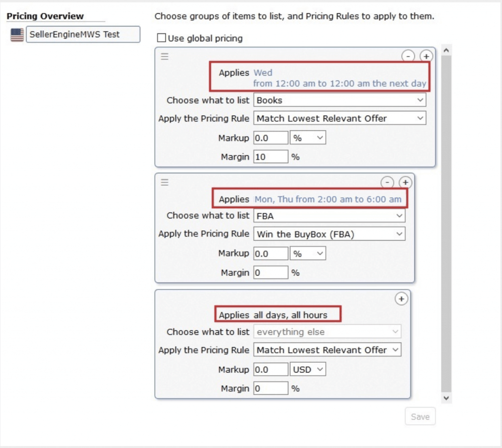
Task: Open Pricing Rule dropdown in the Books card
Action: point(340,119)
